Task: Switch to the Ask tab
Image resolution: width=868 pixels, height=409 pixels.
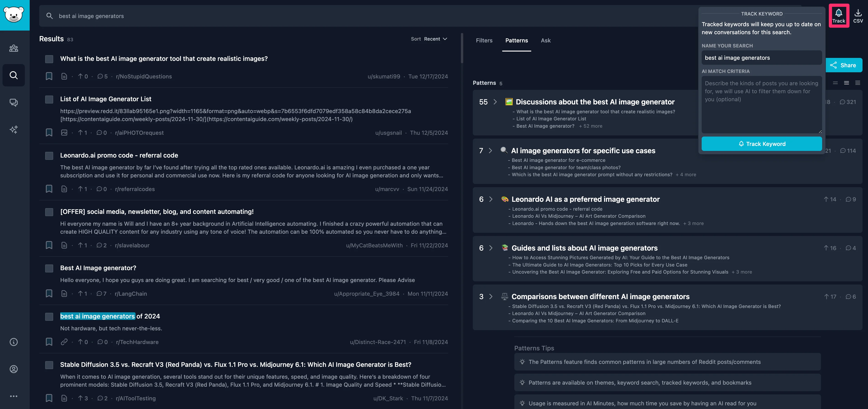Action: tap(546, 40)
